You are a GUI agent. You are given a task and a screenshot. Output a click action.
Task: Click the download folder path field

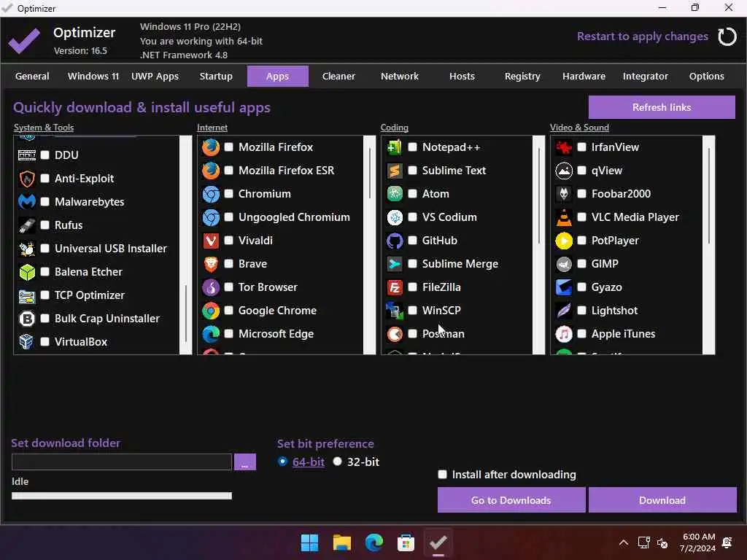click(x=122, y=462)
